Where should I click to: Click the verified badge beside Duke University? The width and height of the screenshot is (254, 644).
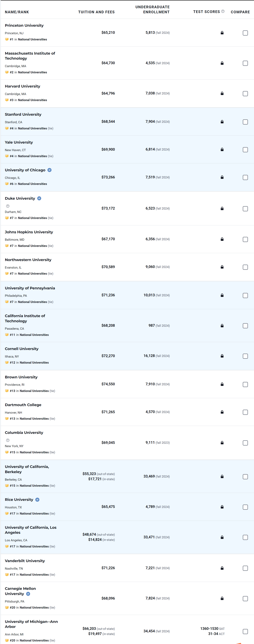point(39,198)
